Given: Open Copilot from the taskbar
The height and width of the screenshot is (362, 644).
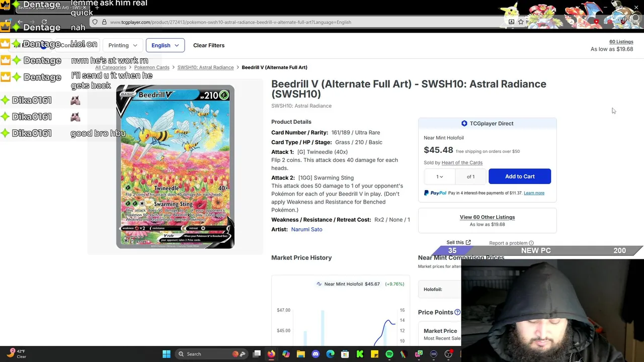Looking at the screenshot, I should tap(286, 354).
